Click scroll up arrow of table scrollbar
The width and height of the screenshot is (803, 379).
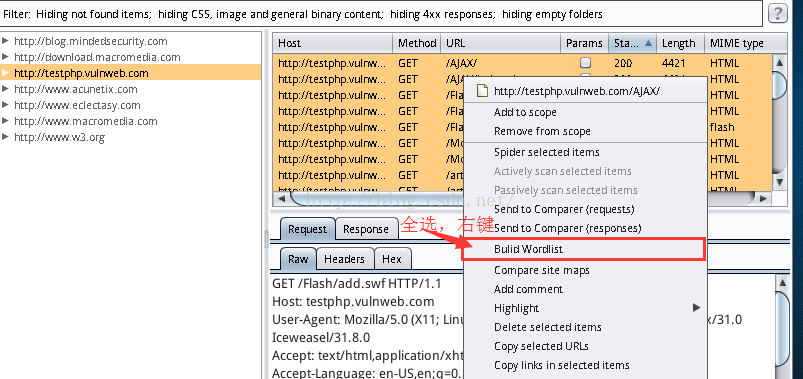pyautogui.click(x=779, y=62)
